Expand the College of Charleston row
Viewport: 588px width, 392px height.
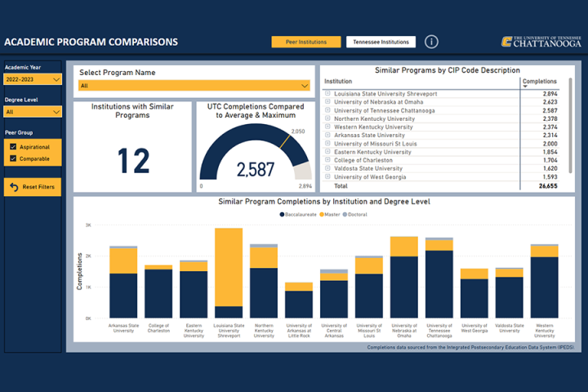pyautogui.click(x=327, y=160)
